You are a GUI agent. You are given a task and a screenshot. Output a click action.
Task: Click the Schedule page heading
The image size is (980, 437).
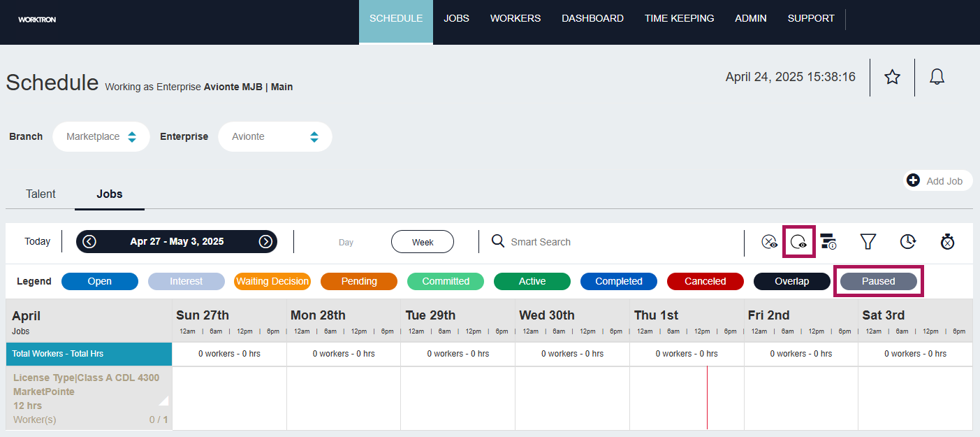click(x=52, y=83)
